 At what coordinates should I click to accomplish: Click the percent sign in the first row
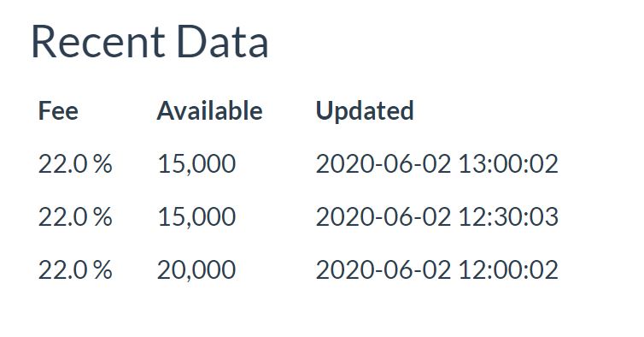pyautogui.click(x=102, y=163)
